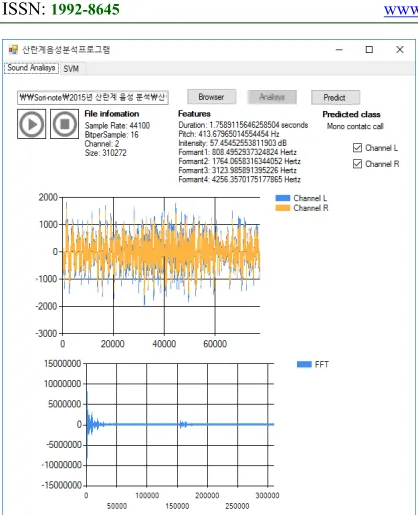Click the 'Mono contatc call' predicted class
This screenshot has height=516, width=418.
355,126
